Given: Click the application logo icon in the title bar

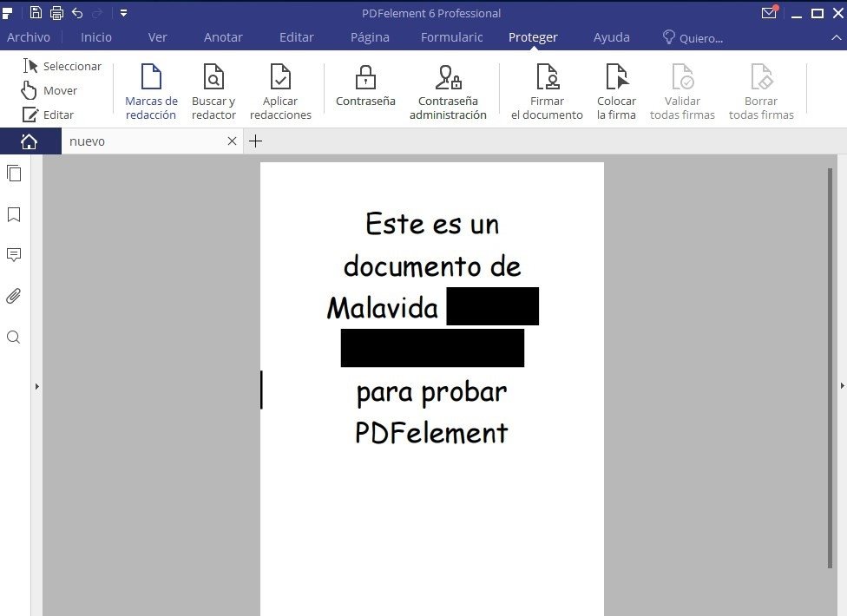Looking at the screenshot, I should (x=8, y=12).
